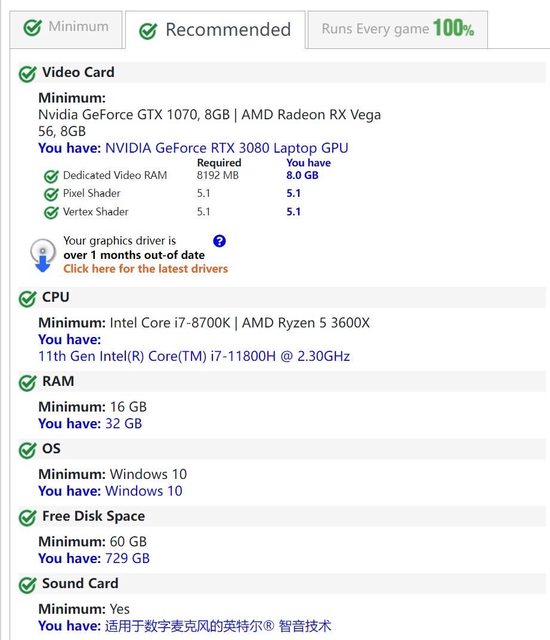Click here for the latest drivers link
The width and height of the screenshot is (550, 640).
[145, 269]
